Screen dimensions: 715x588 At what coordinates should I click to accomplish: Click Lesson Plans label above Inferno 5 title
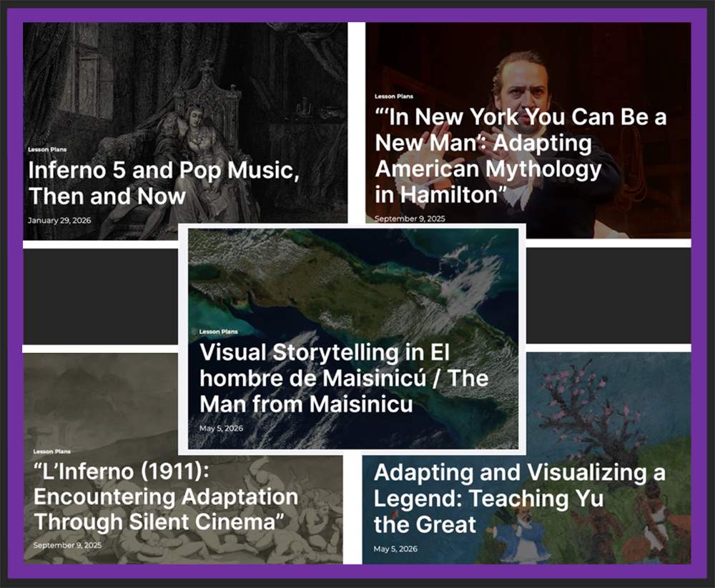(x=47, y=149)
